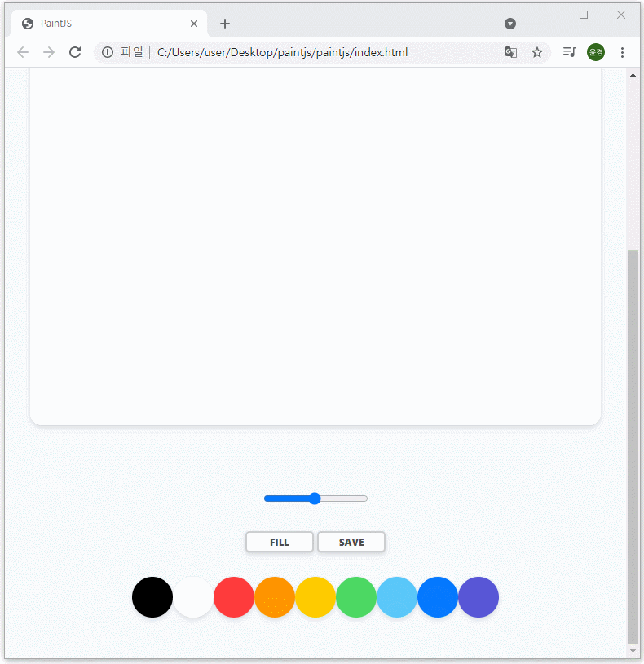This screenshot has height=664, width=644.
Task: Reload the PaintJS page
Action: coord(75,52)
